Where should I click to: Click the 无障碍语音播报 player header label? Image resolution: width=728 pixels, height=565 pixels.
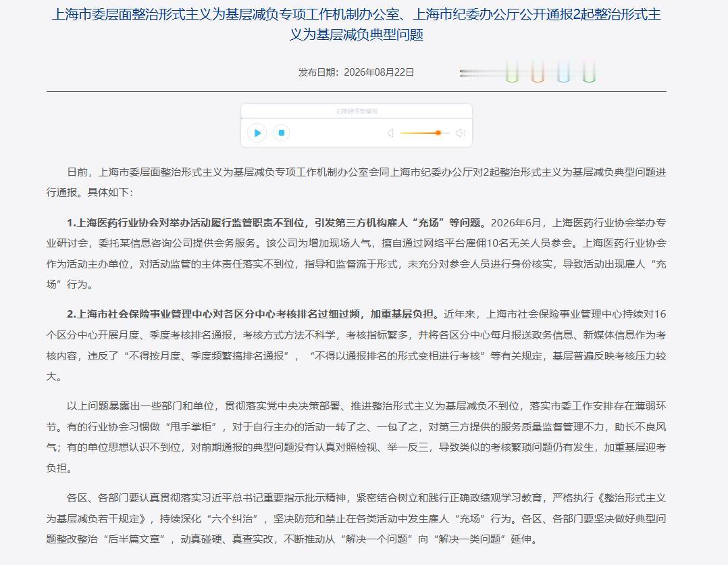coord(357,112)
